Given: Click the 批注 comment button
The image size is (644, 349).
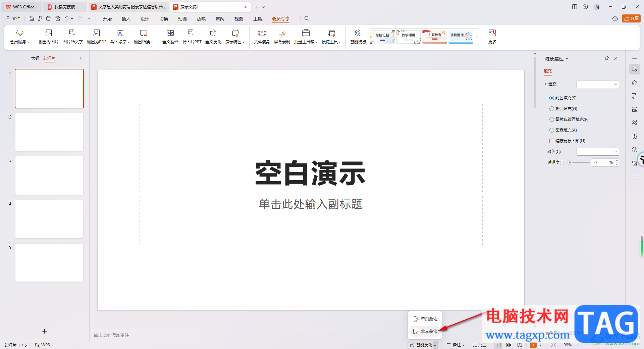Looking at the screenshot, I should tap(479, 345).
